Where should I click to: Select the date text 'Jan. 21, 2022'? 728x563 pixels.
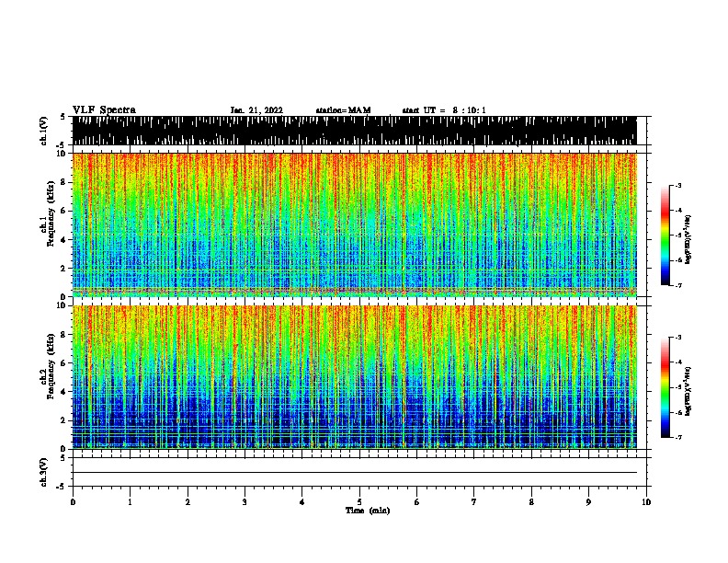point(256,110)
